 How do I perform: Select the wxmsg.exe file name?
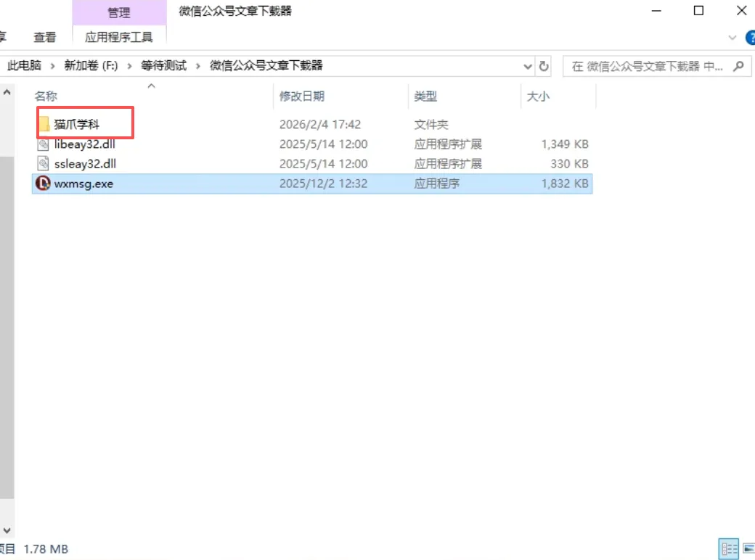[x=83, y=184]
